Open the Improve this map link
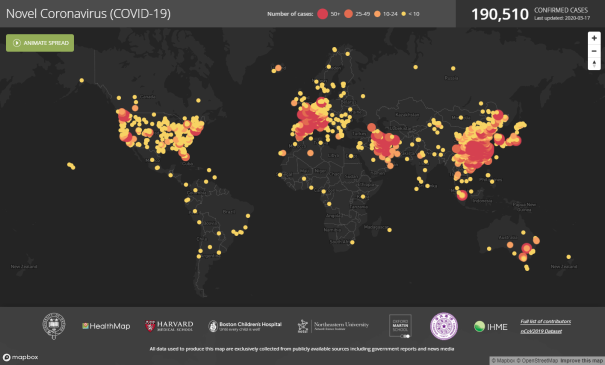605x365 pixels. point(582,361)
